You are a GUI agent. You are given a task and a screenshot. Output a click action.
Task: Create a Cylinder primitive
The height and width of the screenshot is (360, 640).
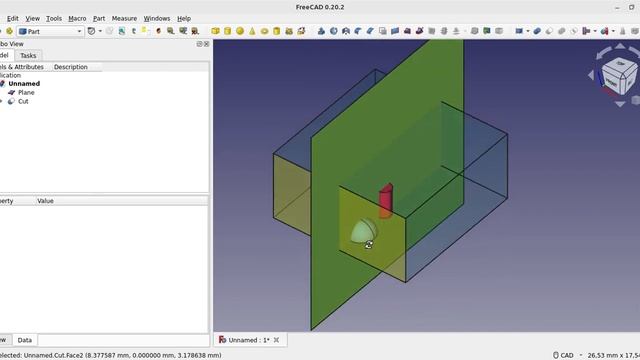228,31
